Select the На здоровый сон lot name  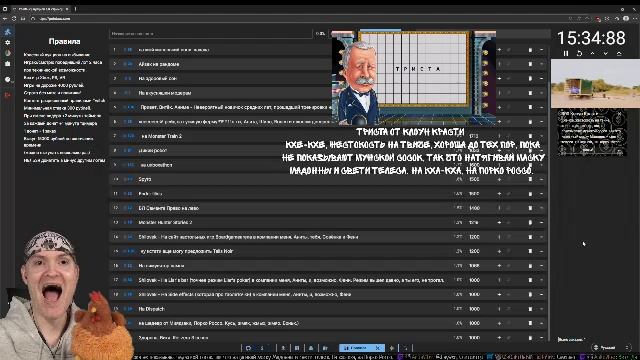(158, 78)
